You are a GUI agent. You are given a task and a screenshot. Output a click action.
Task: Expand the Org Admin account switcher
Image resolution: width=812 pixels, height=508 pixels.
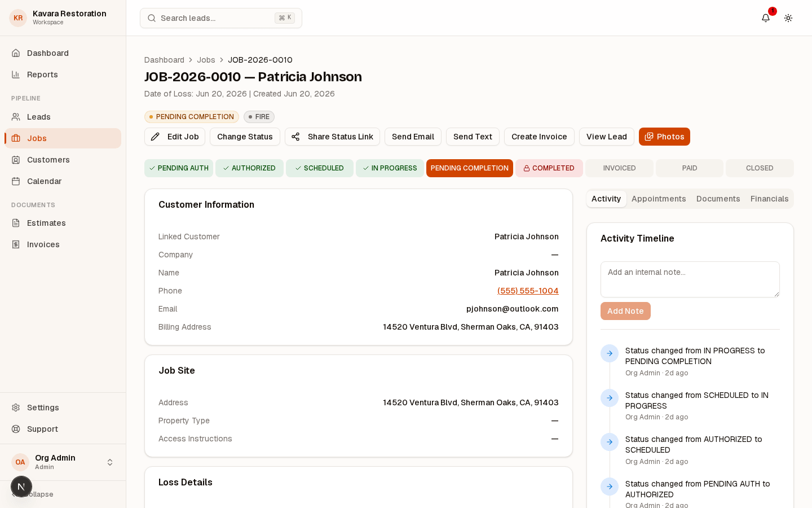(63, 462)
